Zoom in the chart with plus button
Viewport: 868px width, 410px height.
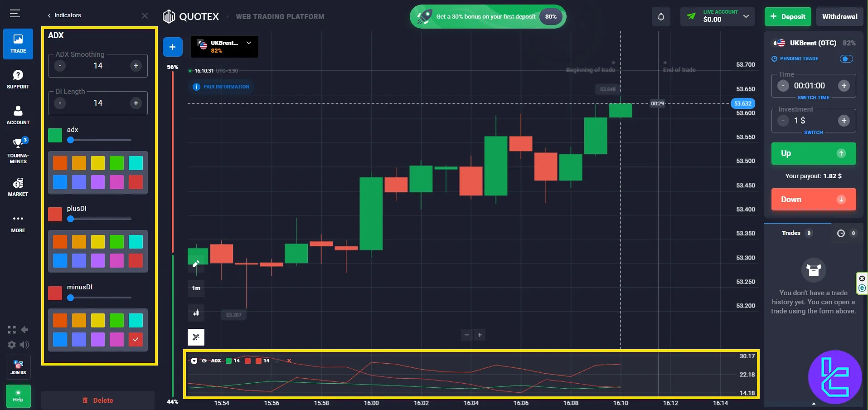[x=480, y=335]
